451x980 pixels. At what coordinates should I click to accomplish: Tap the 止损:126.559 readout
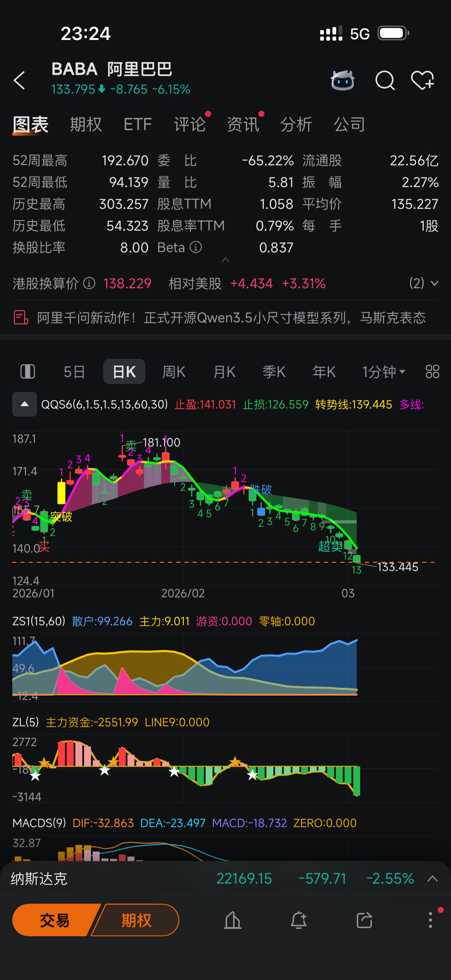click(276, 404)
